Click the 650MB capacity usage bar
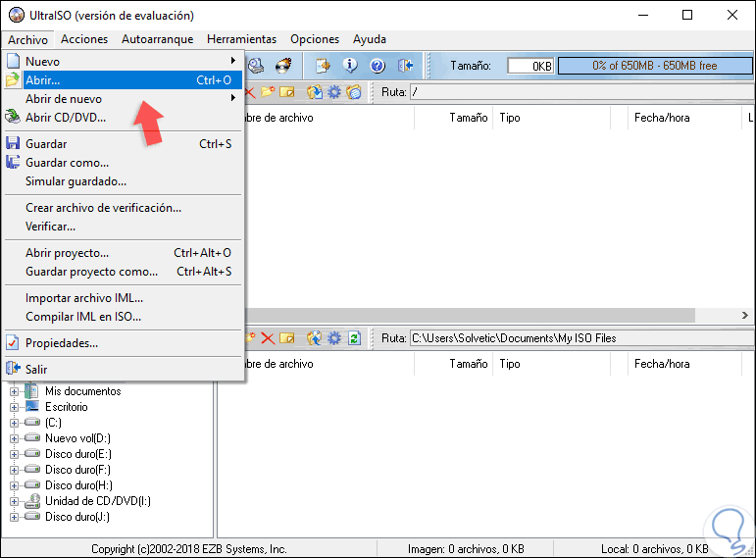The width and height of the screenshot is (756, 558). [655, 66]
